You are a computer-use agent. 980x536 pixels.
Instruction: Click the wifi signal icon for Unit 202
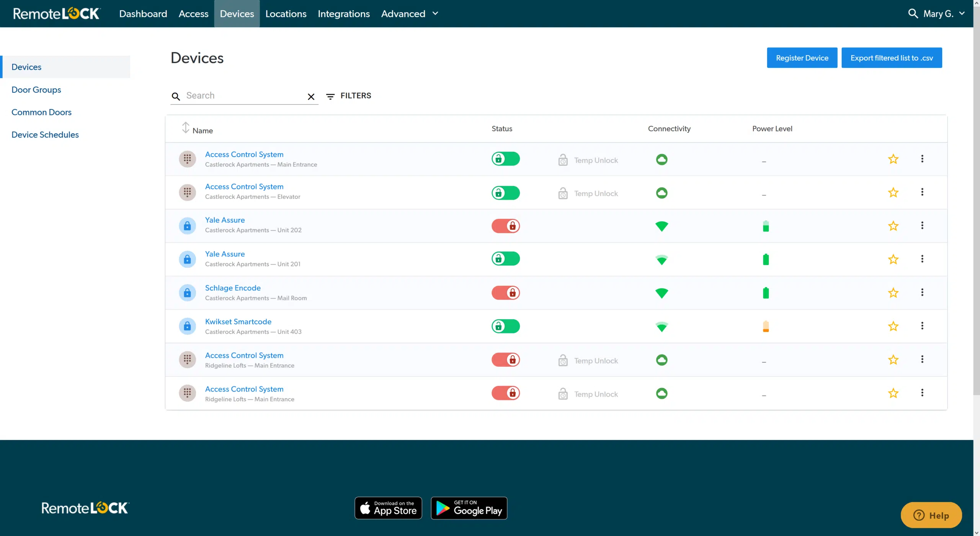tap(661, 226)
